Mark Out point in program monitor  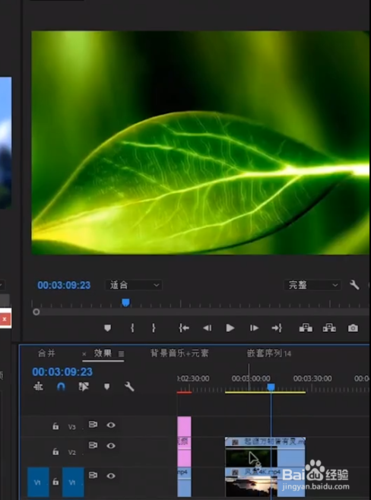[x=154, y=328]
